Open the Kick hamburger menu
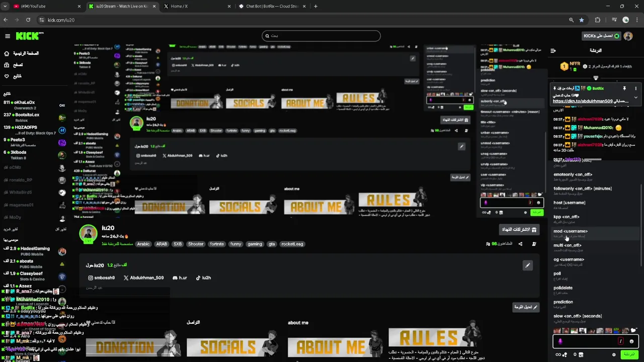Viewport: 644px width, 362px height. 8,36
